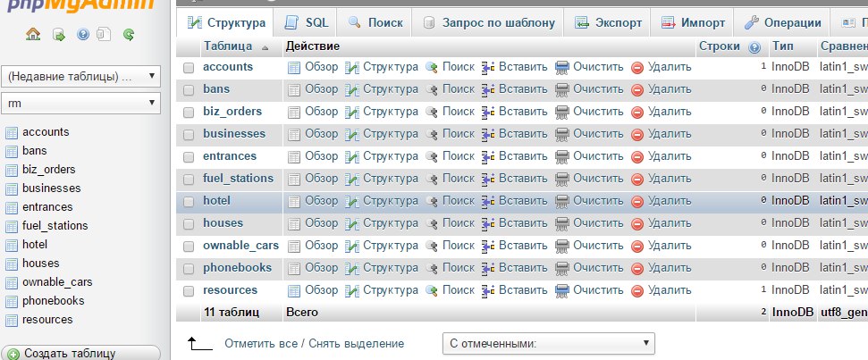Click browse icon in hotel row
This screenshot has width=868, height=360.
[294, 201]
